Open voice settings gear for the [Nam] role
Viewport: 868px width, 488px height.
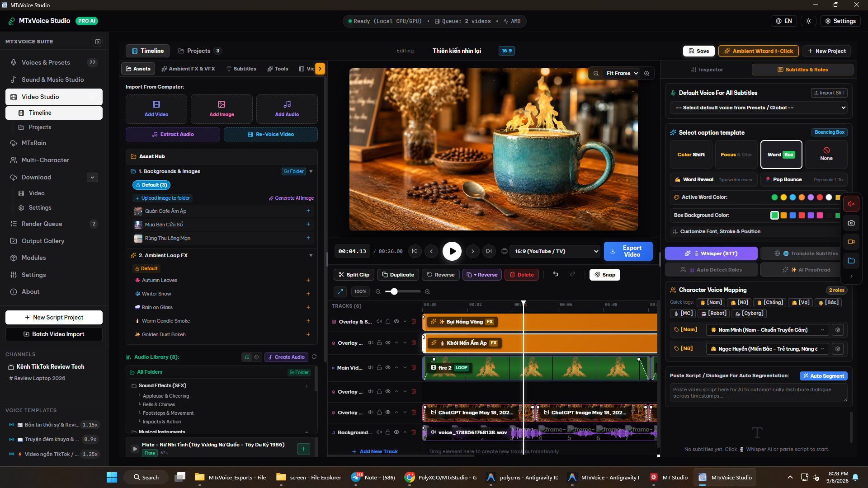(838, 330)
